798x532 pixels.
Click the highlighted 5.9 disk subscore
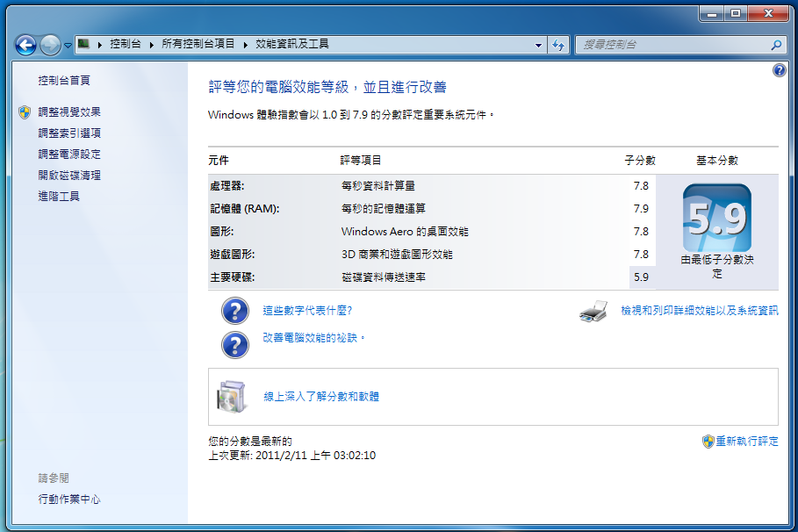tap(641, 277)
